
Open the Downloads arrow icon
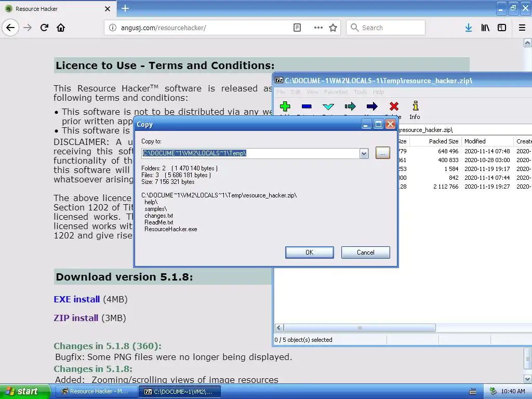coord(469,28)
